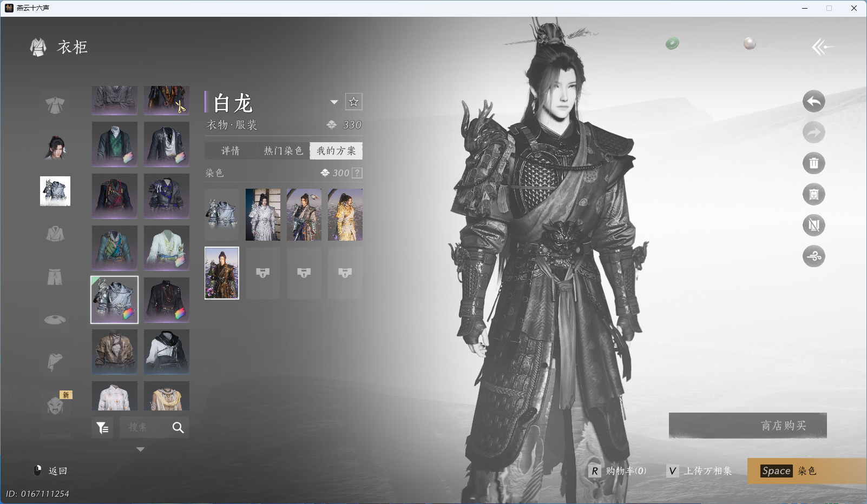Click the 染色 help question mark

point(357,173)
